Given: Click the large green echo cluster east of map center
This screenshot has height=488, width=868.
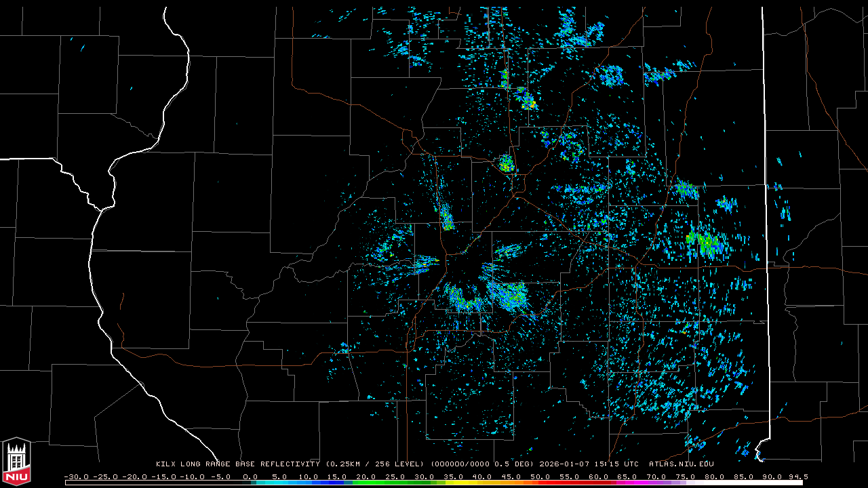Looking at the screenshot, I should 704,242.
